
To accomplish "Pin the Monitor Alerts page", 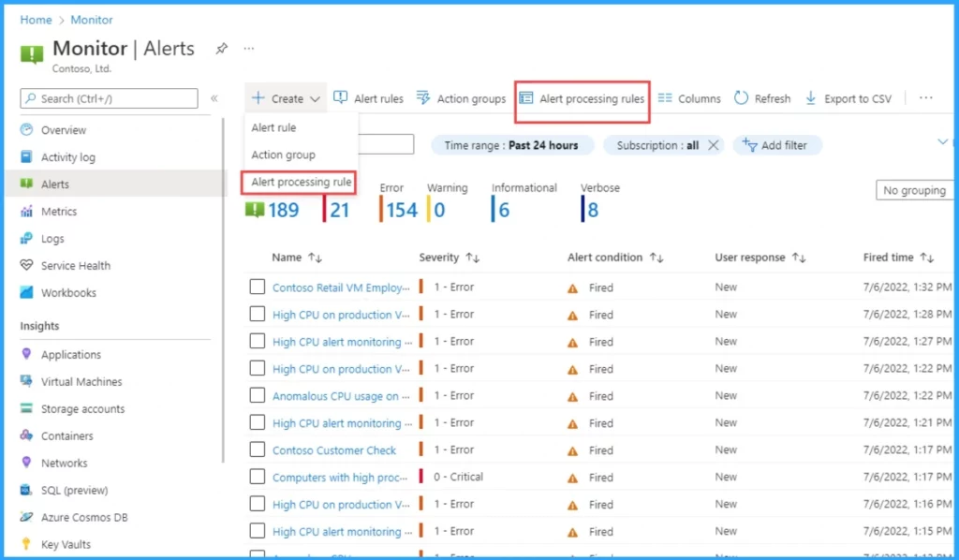I will (221, 49).
